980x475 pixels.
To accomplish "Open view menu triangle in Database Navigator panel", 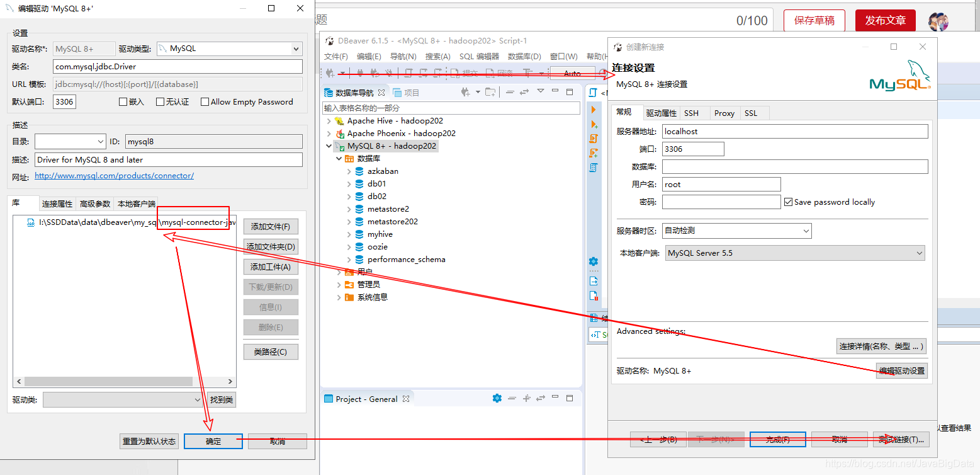I will [540, 91].
